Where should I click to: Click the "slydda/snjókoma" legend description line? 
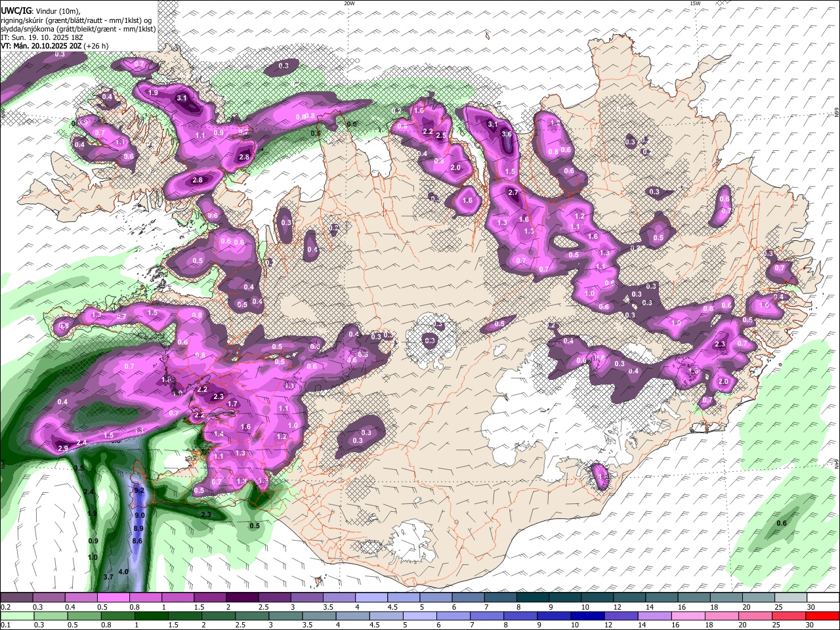(78, 29)
